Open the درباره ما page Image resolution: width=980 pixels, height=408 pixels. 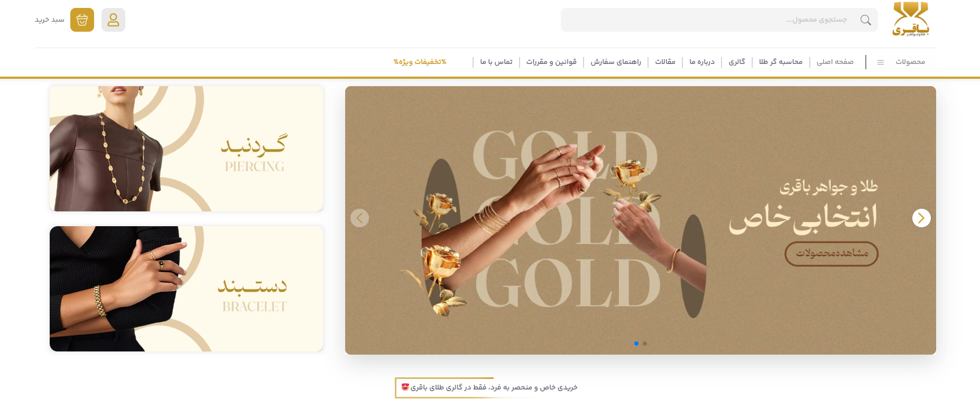point(702,62)
